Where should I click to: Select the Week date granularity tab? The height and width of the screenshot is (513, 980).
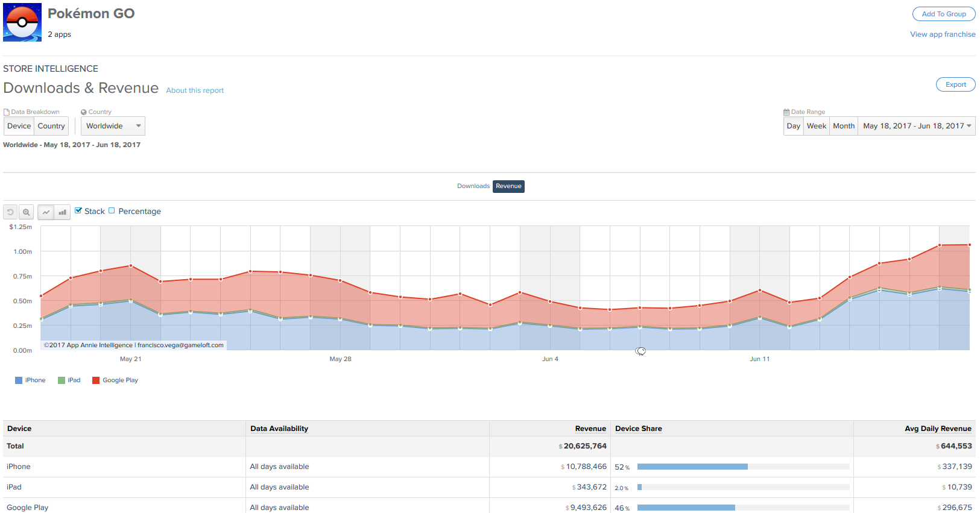coord(816,126)
